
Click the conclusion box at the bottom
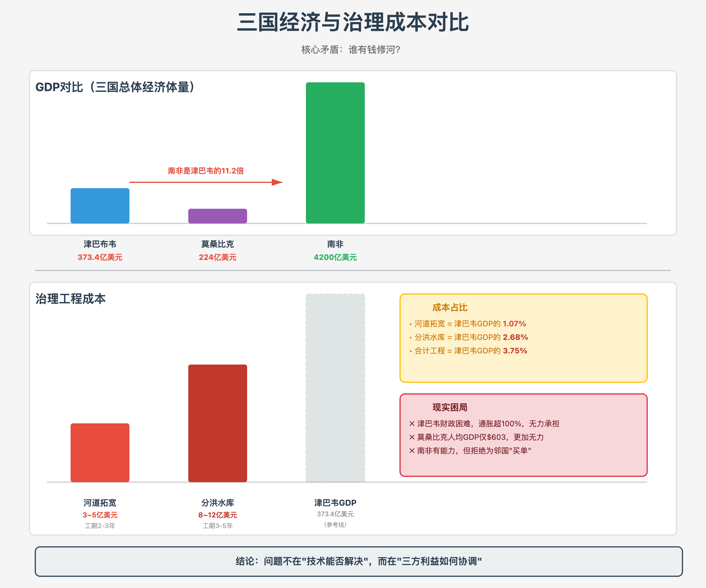click(359, 561)
